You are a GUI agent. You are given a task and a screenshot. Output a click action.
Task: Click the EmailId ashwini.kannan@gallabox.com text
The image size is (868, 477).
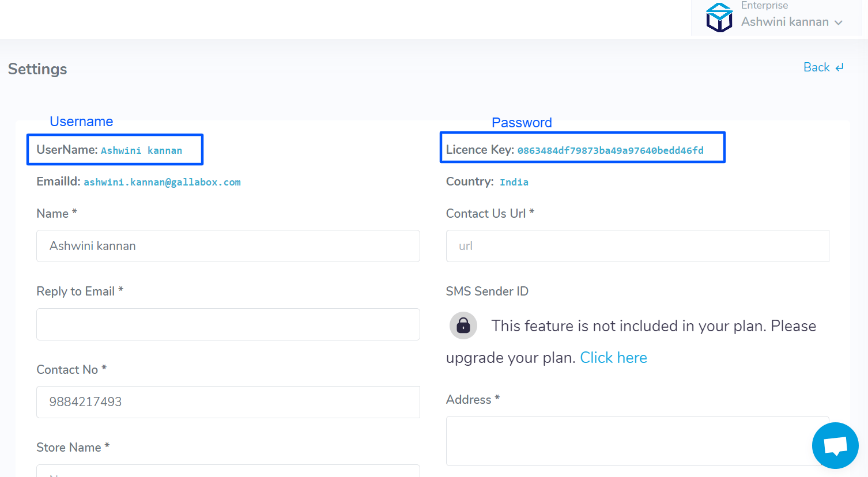point(162,182)
